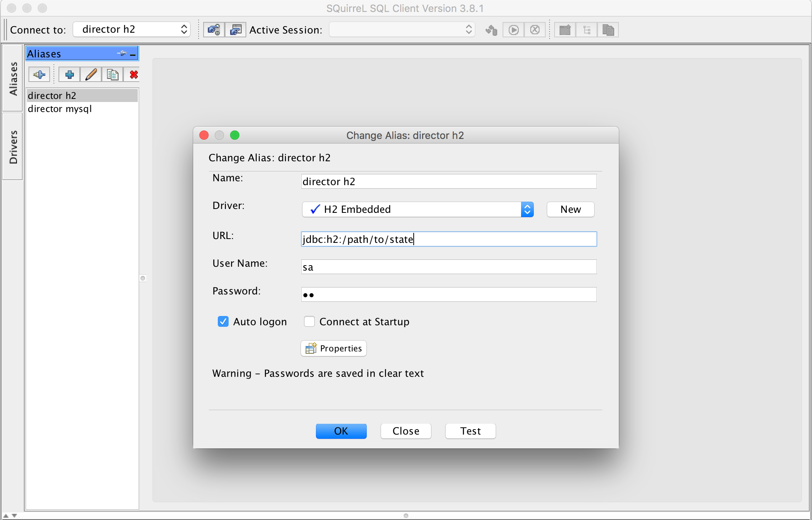812x520 pixels.
Task: Click the Password input field
Action: 449,294
